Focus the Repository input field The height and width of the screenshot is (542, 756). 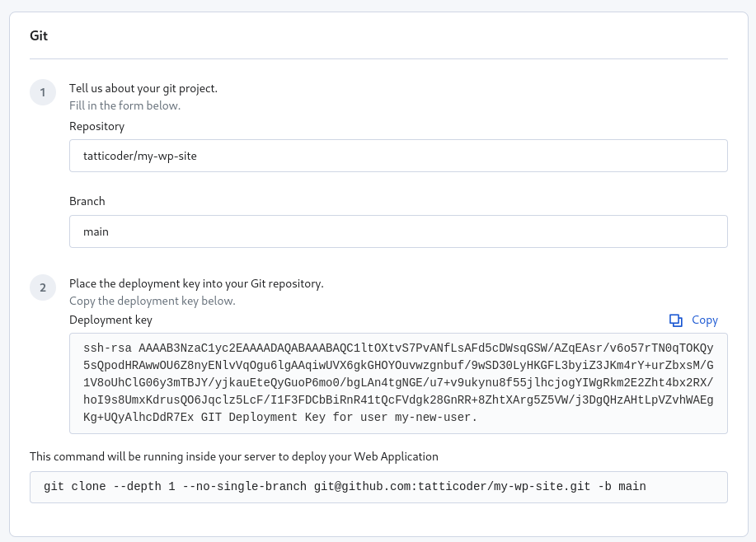pyautogui.click(x=398, y=156)
